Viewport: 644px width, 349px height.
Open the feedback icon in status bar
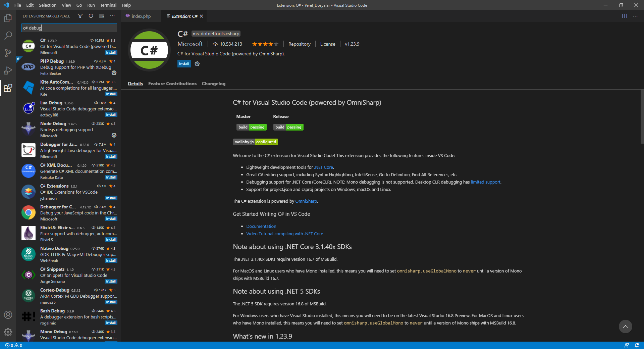[627, 345]
